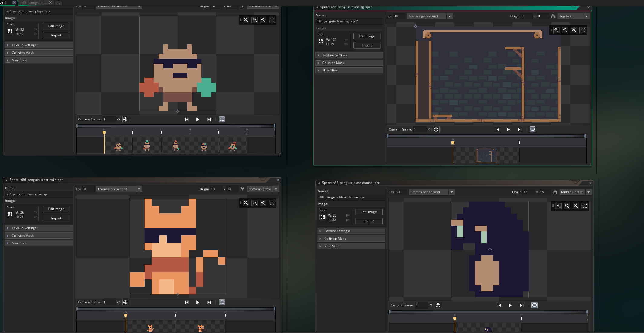Zoom in on damsel sprite preview
644x333 pixels.
click(x=576, y=206)
